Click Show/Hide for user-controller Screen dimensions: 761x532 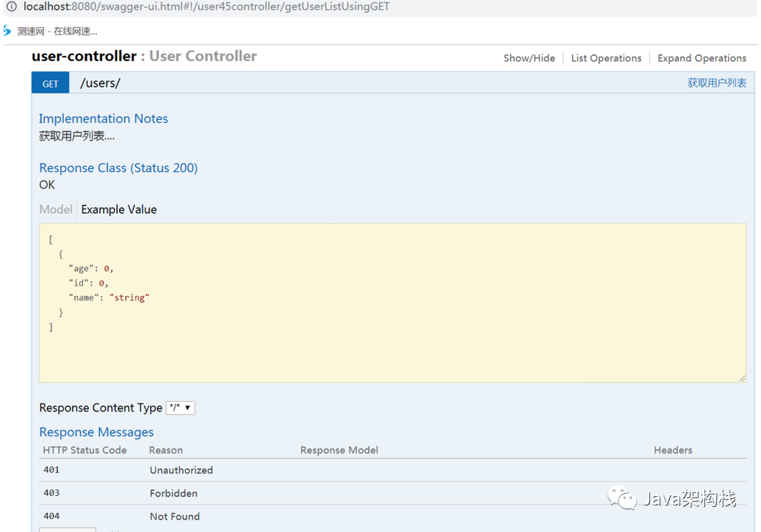tap(529, 58)
